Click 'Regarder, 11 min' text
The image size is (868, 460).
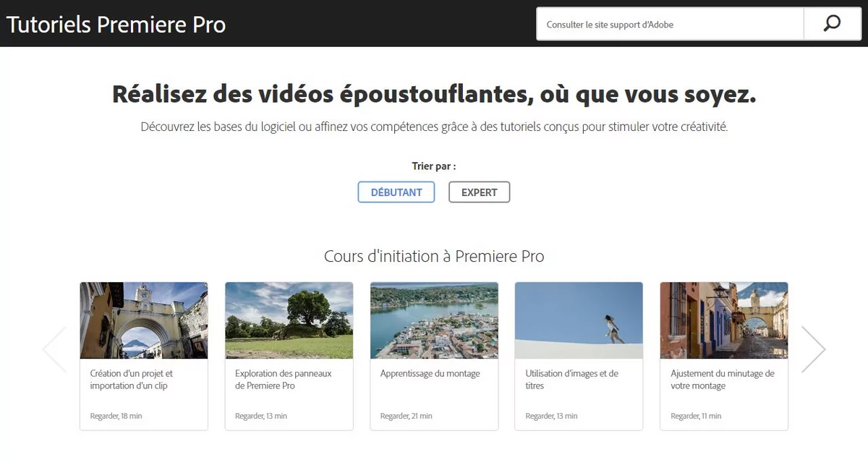click(696, 416)
